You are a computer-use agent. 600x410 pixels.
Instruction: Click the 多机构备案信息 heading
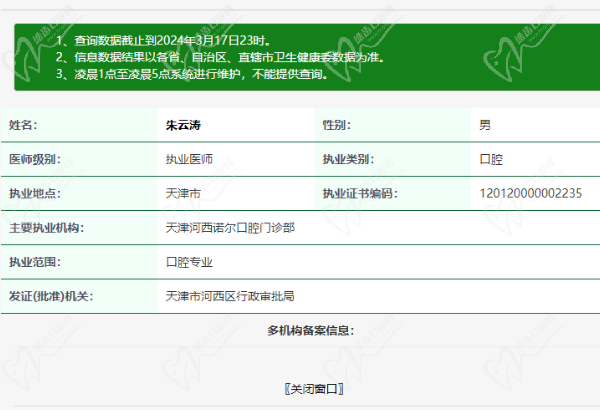(x=311, y=330)
